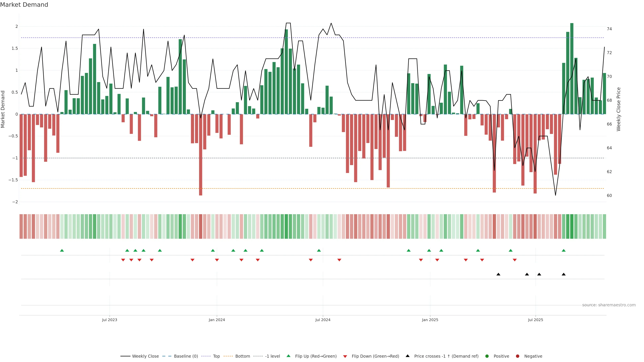Click the Jul 2024 x-axis label
Image resolution: width=644 pixels, height=362 pixels.
[x=323, y=320]
